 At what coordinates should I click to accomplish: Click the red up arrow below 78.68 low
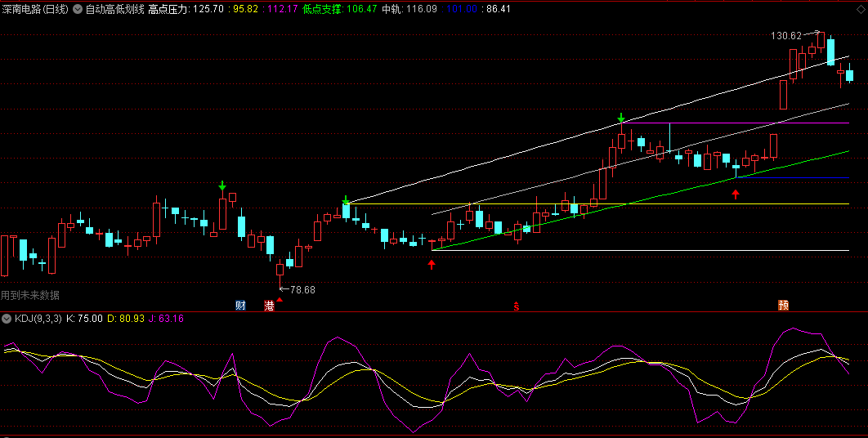pos(280,300)
